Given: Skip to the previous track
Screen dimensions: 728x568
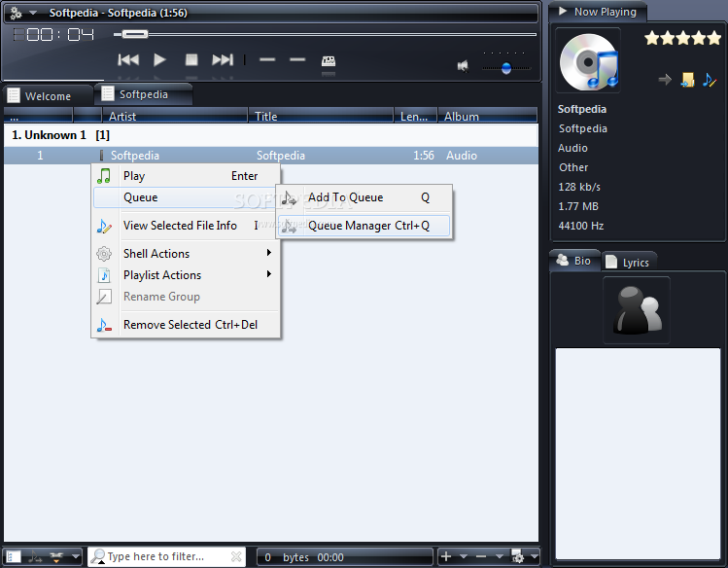Looking at the screenshot, I should pos(128,60).
